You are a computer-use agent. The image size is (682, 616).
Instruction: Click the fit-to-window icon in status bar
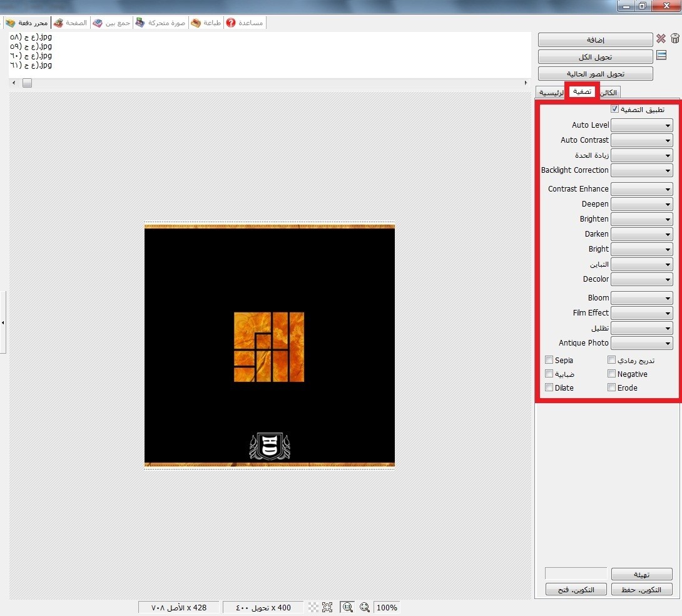click(327, 607)
